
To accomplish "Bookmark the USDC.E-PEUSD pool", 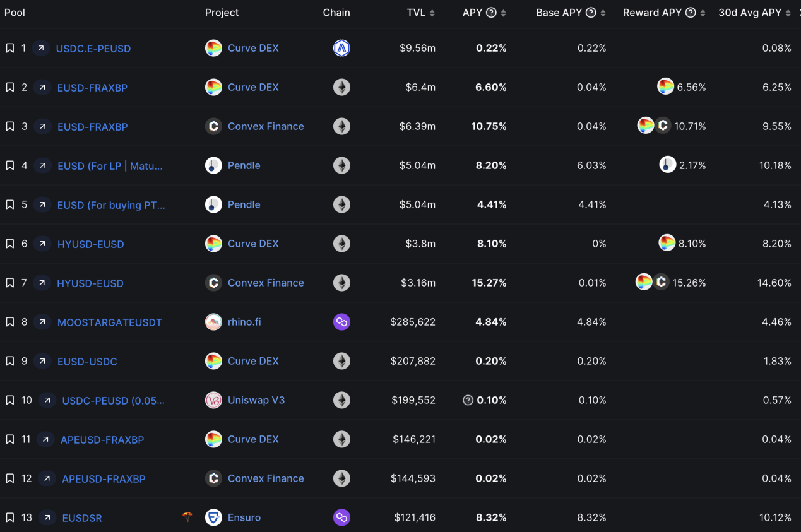I will [x=9, y=48].
